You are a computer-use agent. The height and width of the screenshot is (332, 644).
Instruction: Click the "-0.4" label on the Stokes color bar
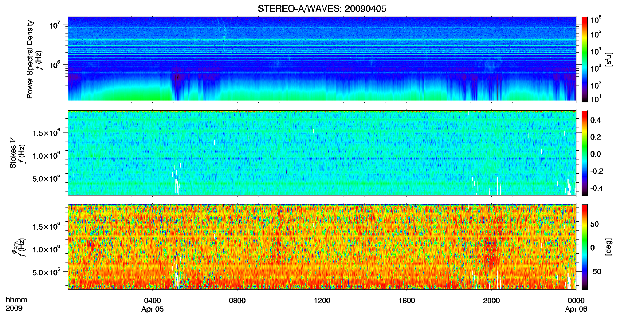click(596, 188)
